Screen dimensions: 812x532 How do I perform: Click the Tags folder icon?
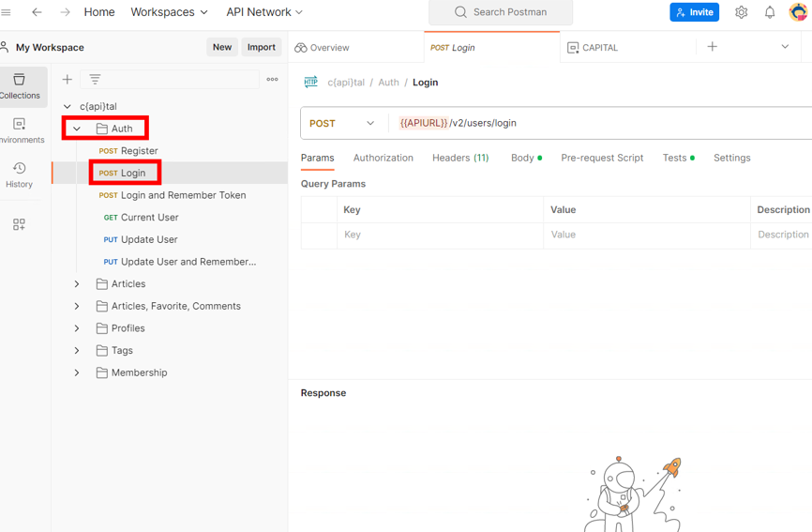coord(102,351)
